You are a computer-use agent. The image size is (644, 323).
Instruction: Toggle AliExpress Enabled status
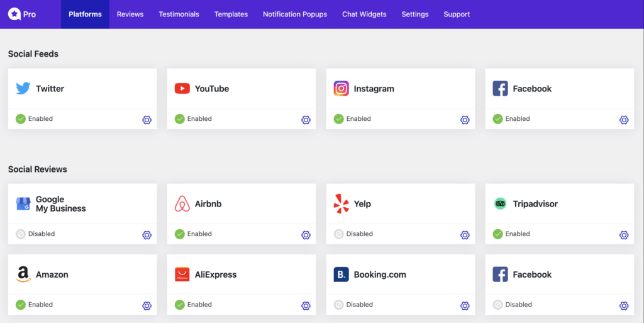193,305
